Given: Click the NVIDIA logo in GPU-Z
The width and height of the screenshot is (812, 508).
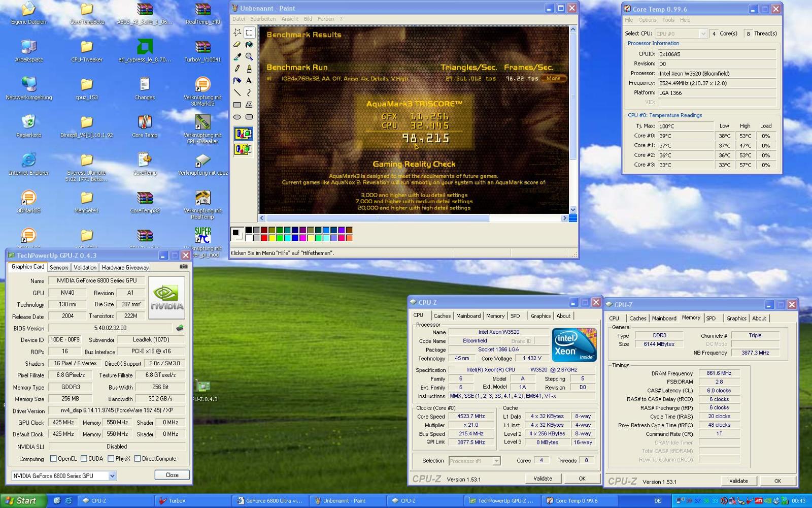Looking at the screenshot, I should 166,298.
